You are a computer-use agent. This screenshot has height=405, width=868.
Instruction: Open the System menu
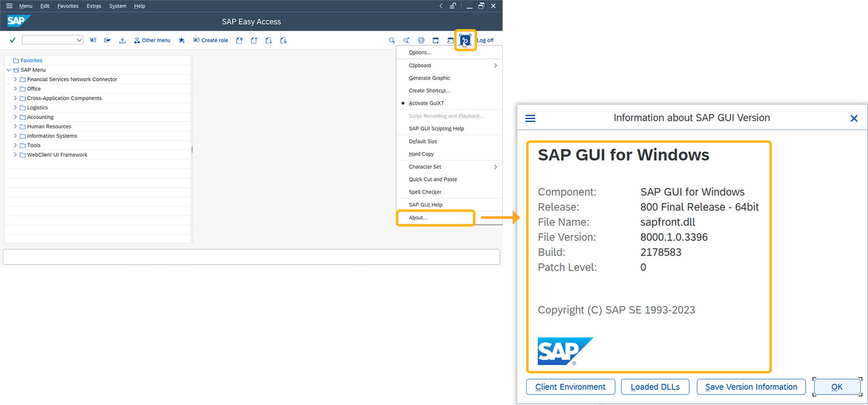[117, 6]
